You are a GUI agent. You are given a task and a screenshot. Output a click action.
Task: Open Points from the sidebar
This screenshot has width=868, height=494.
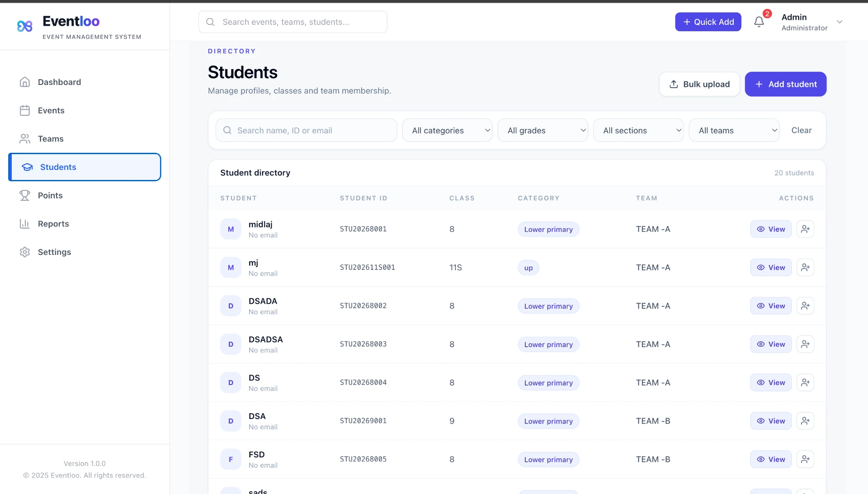(85, 195)
